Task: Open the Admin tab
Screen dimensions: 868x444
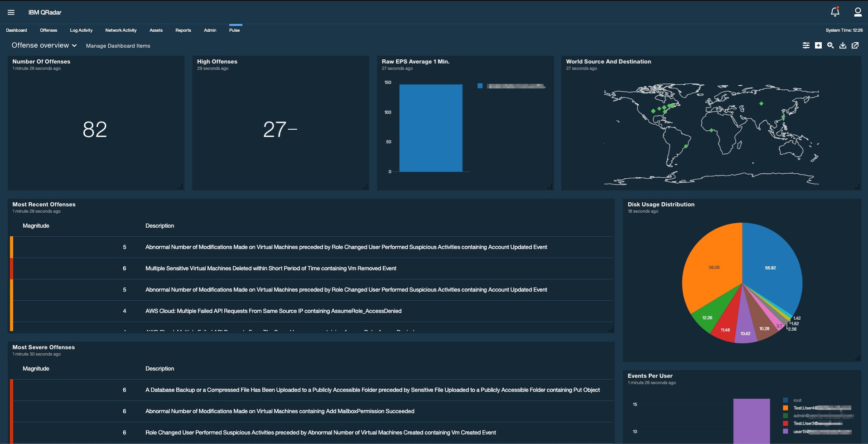Action: coord(210,30)
